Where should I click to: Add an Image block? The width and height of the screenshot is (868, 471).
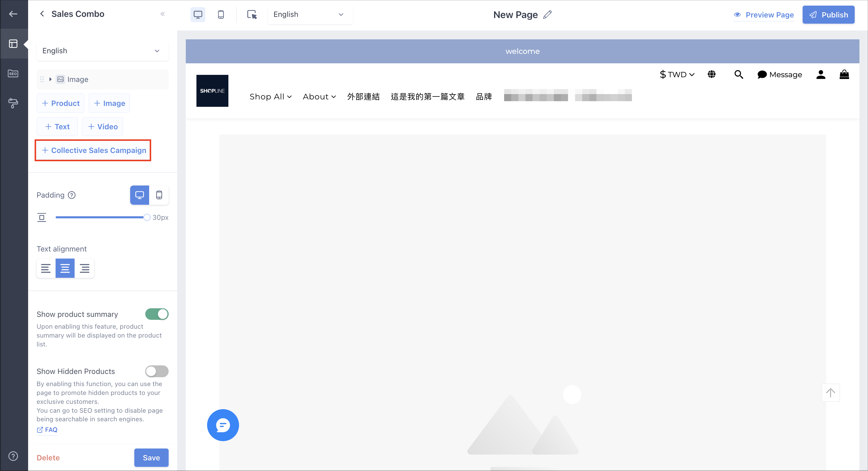109,103
